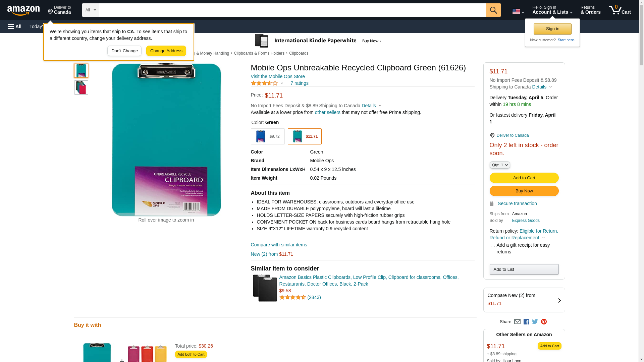The image size is (644, 362).
Task: Open the quantity dropdown
Action: coord(500,165)
